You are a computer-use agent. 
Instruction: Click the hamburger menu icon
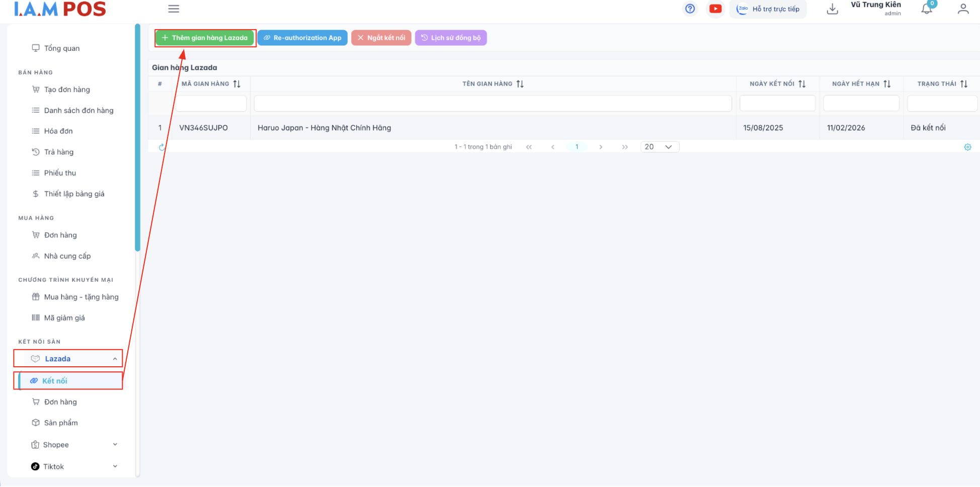(174, 9)
